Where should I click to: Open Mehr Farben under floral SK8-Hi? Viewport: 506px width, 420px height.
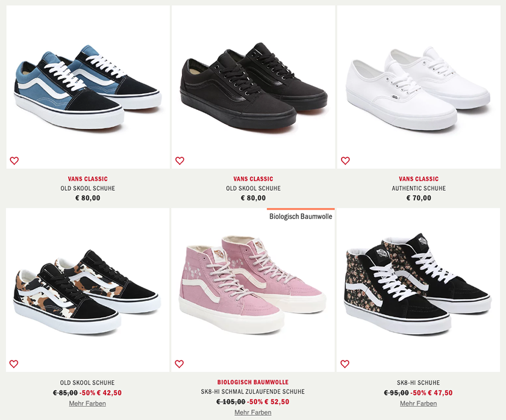pyautogui.click(x=419, y=403)
